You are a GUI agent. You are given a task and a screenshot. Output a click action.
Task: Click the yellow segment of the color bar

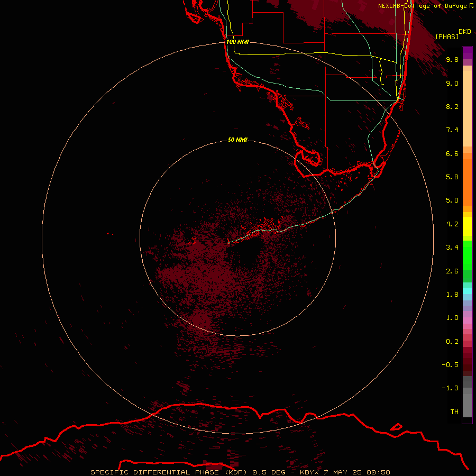(x=467, y=226)
